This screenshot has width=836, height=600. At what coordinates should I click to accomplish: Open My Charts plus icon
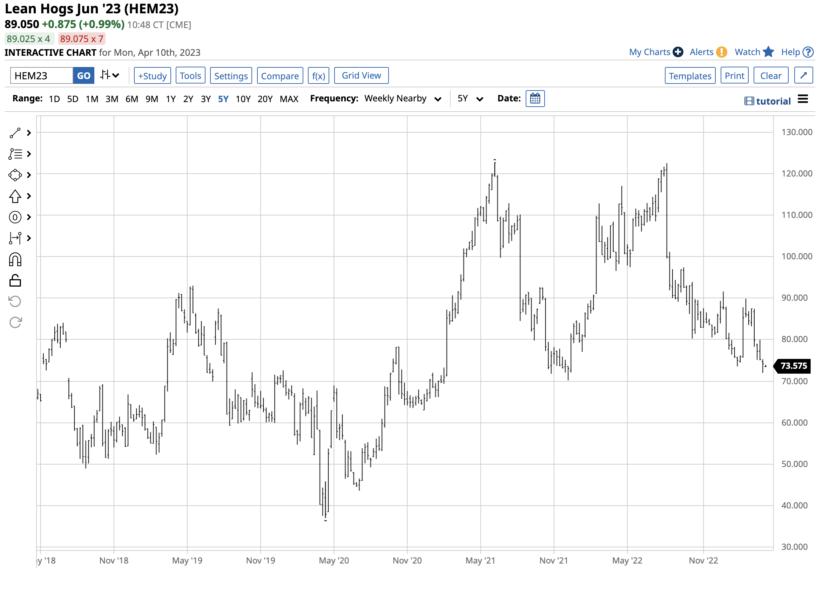click(x=678, y=52)
